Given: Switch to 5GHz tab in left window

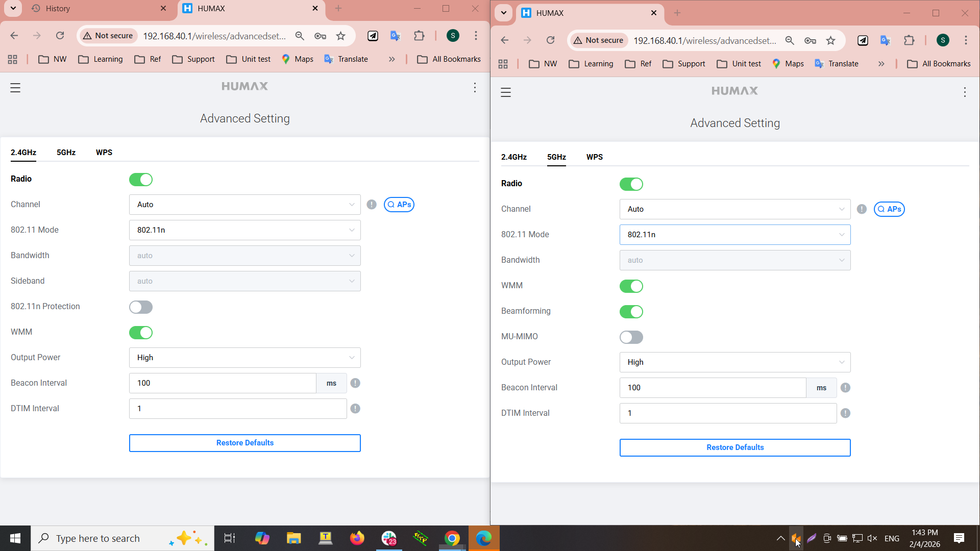Looking at the screenshot, I should (x=66, y=153).
